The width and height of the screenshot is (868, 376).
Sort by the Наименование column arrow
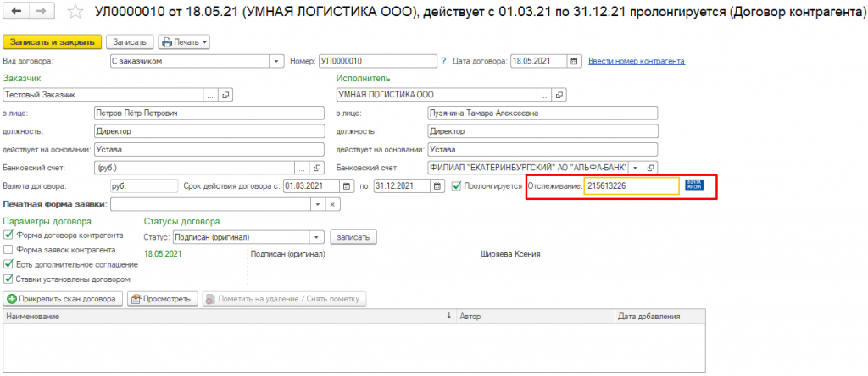tap(449, 316)
